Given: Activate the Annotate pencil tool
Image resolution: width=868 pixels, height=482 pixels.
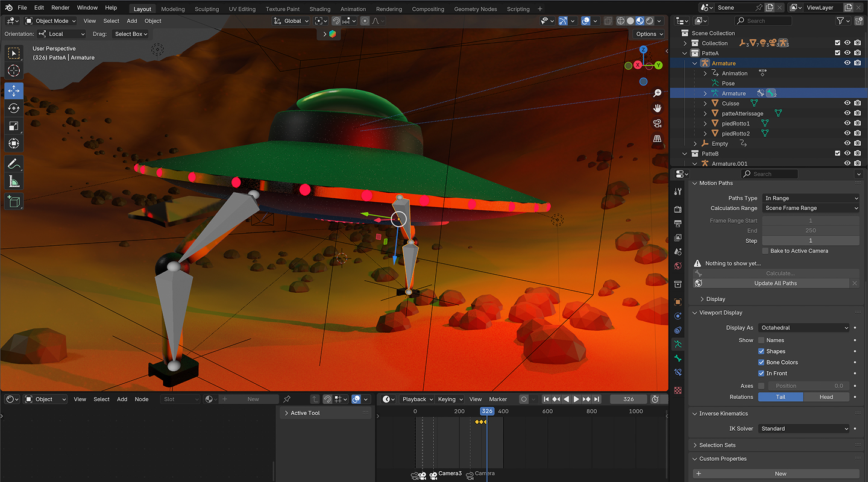Looking at the screenshot, I should (14, 164).
